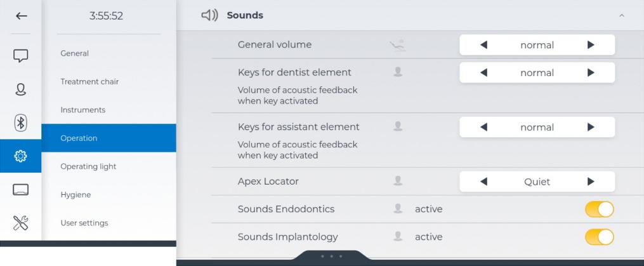Click the bottom drawer handle with dots
The height and width of the screenshot is (266, 644).
point(331,256)
